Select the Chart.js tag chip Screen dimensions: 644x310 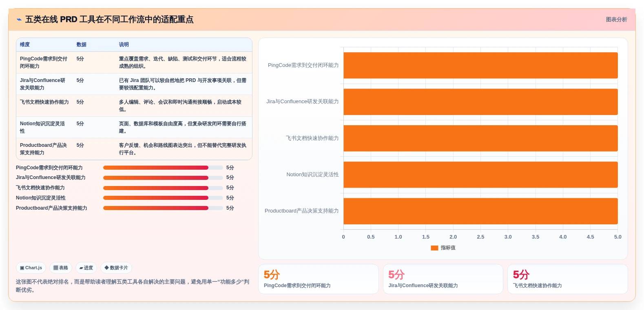31,268
